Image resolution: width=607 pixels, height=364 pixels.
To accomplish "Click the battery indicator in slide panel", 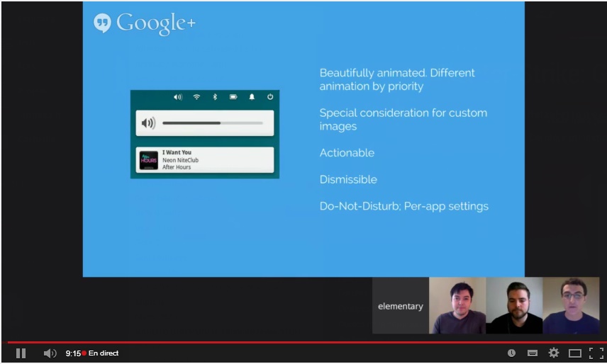I will (x=233, y=97).
